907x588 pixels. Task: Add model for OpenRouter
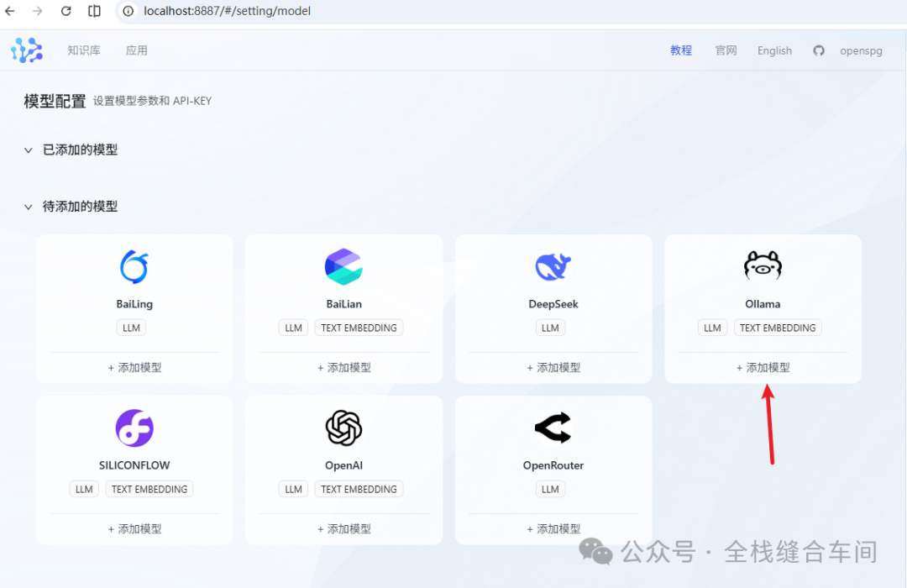tap(553, 529)
